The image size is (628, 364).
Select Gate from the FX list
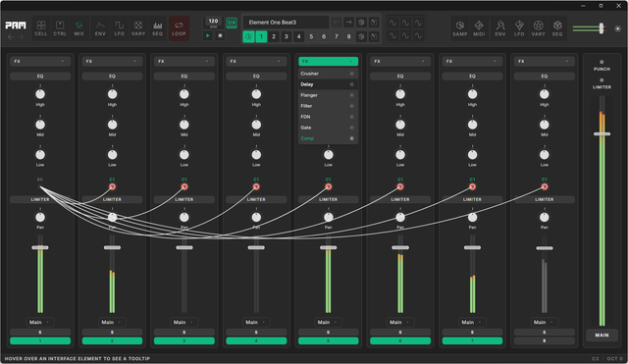pos(328,128)
